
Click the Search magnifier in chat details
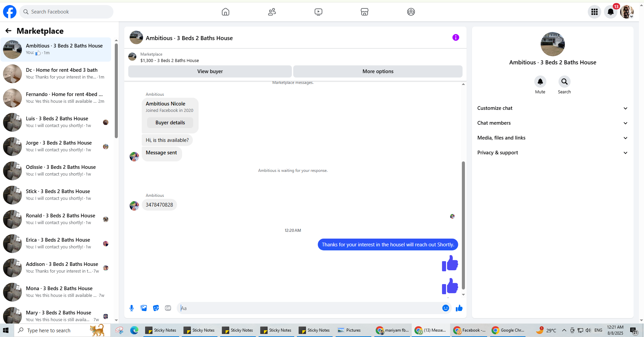click(565, 82)
